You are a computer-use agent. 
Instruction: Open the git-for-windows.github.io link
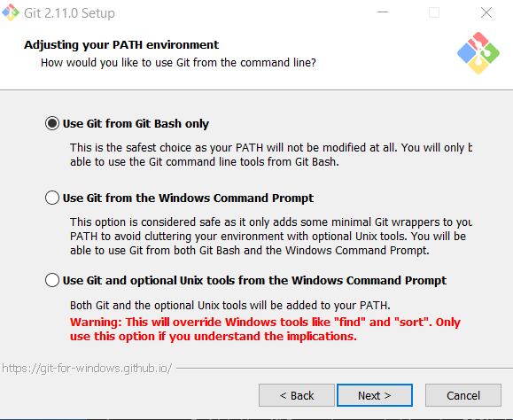tap(87, 369)
